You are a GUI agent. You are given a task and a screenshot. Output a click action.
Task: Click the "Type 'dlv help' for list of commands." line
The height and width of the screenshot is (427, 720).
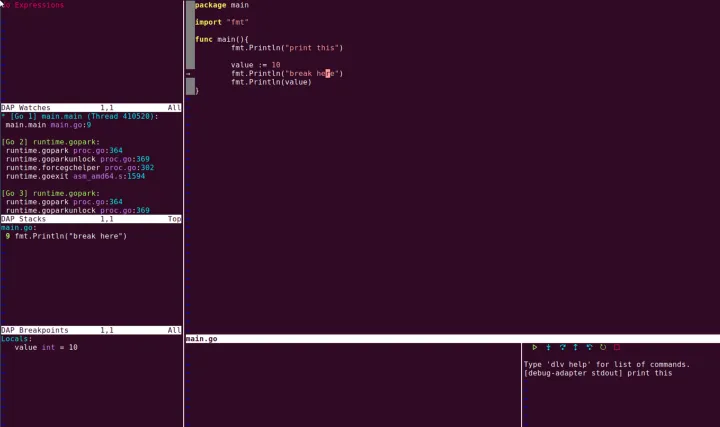coord(607,365)
